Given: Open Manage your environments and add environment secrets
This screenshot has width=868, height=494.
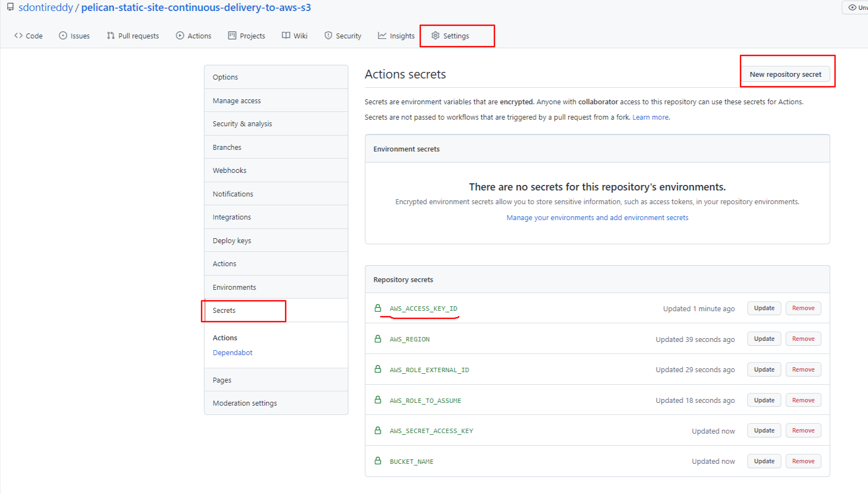Looking at the screenshot, I should point(597,218).
